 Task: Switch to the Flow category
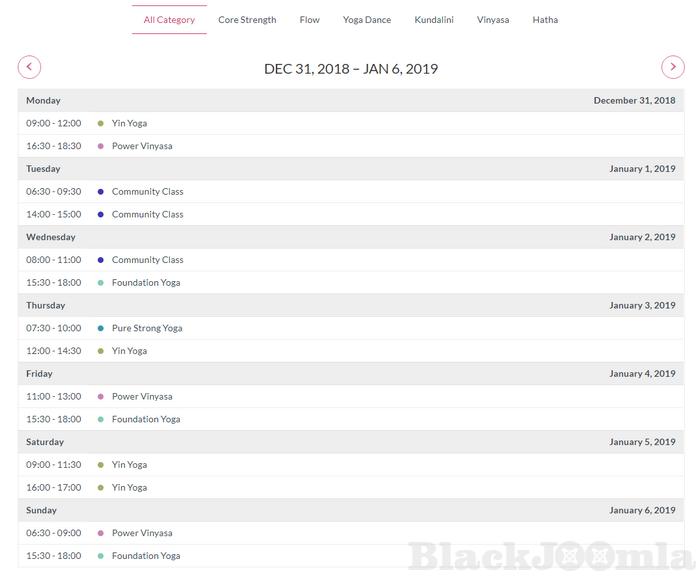pyautogui.click(x=310, y=20)
